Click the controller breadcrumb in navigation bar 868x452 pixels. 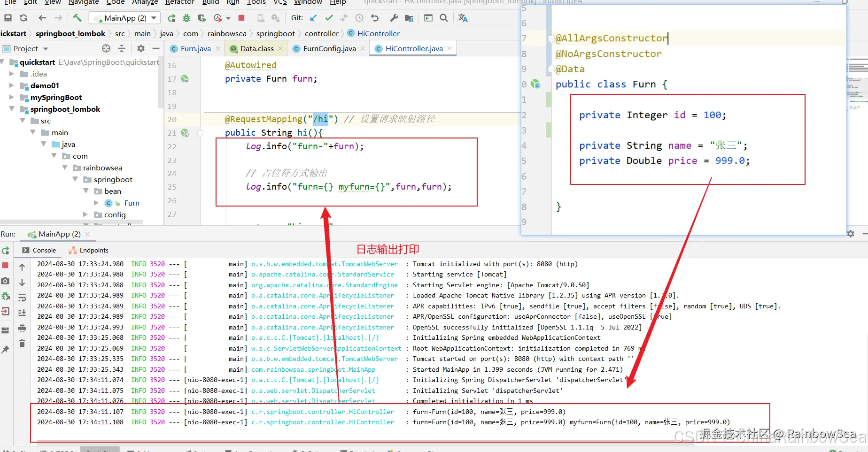[x=321, y=33]
